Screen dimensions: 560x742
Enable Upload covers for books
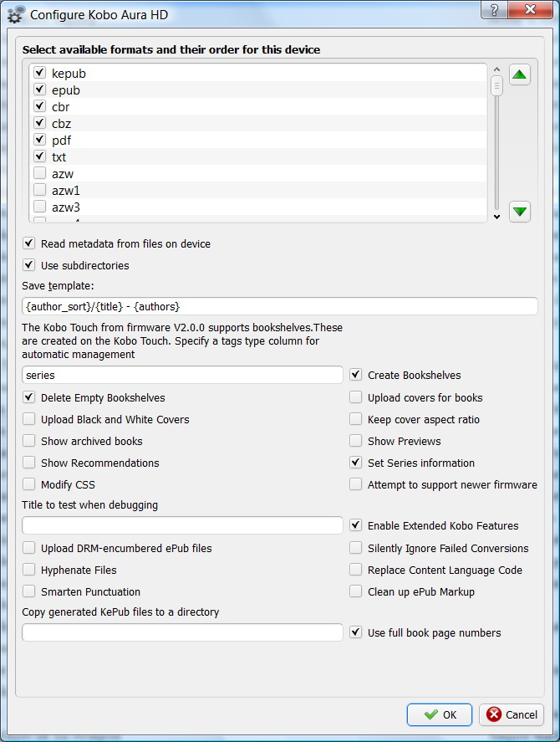click(x=356, y=397)
